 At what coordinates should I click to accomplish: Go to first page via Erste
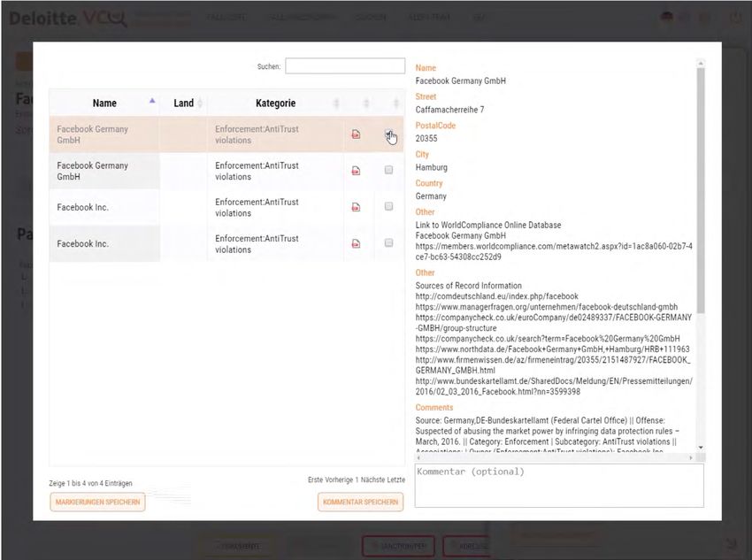pos(316,479)
